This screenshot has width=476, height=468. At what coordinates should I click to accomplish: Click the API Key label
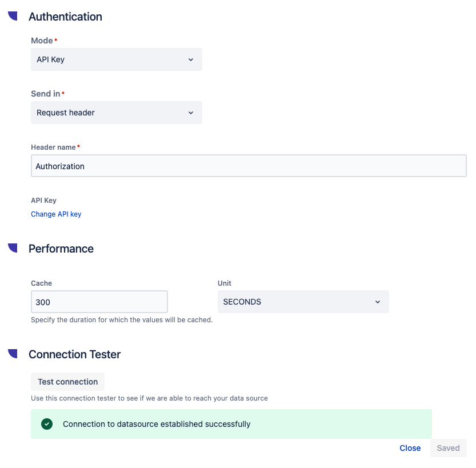click(43, 201)
